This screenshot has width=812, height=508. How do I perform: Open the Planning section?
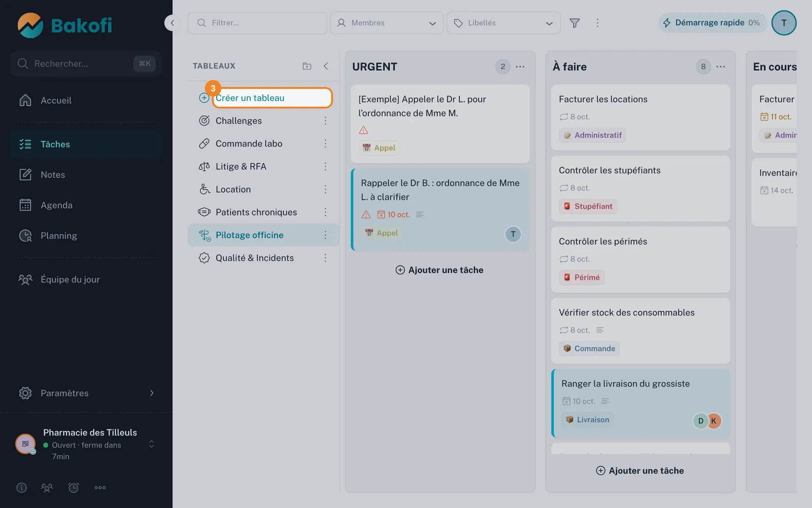(x=86, y=236)
